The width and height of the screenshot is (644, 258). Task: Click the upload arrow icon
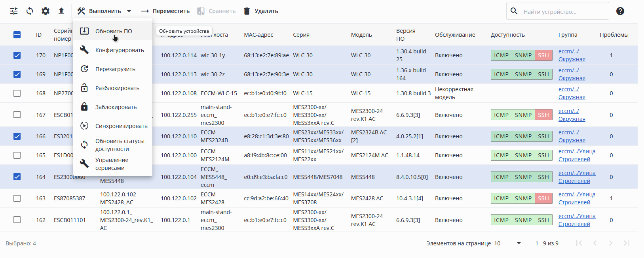(61, 11)
